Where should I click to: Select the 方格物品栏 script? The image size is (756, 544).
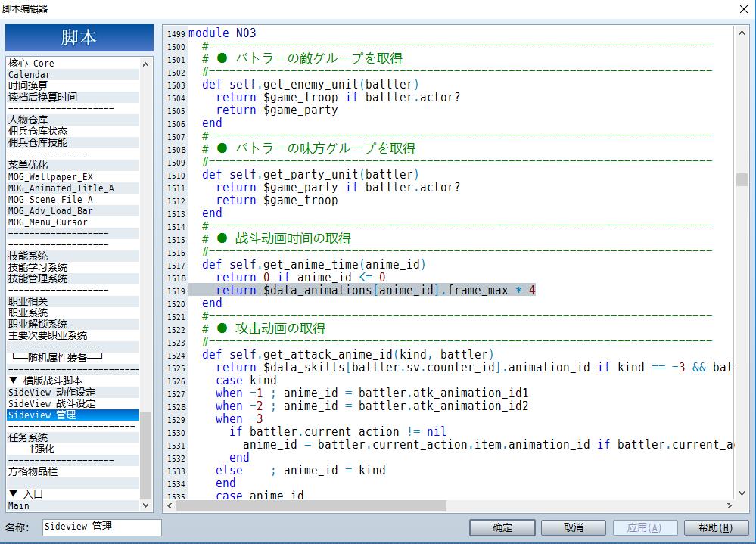point(73,471)
